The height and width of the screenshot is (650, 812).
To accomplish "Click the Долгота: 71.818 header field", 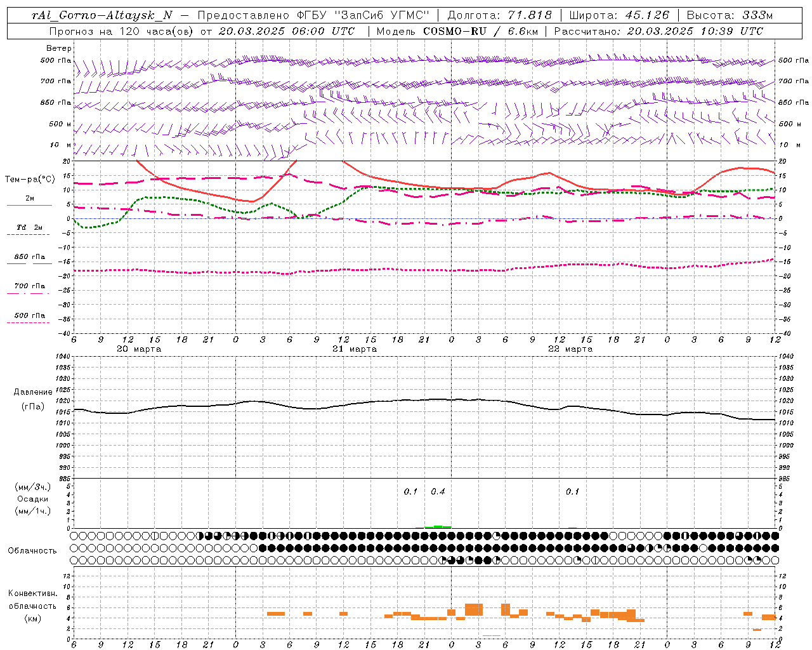I will pyautogui.click(x=499, y=15).
